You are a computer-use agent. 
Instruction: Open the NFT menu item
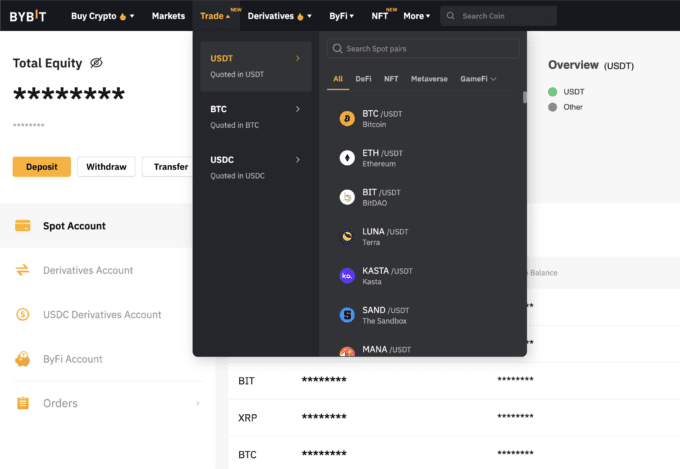coord(379,16)
